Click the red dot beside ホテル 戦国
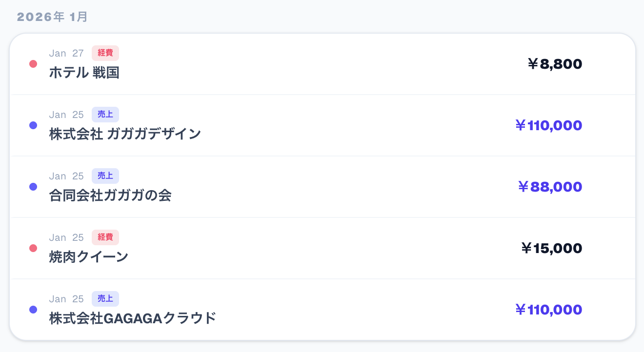The width and height of the screenshot is (644, 352). pyautogui.click(x=33, y=64)
